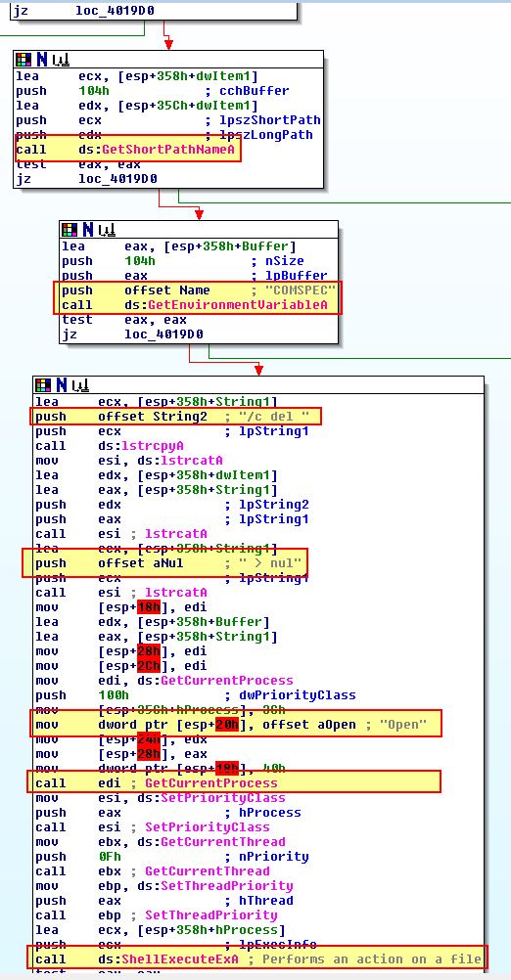The image size is (511, 980).
Task: Click the call esi SetPriorityClass line
Action: [152, 826]
